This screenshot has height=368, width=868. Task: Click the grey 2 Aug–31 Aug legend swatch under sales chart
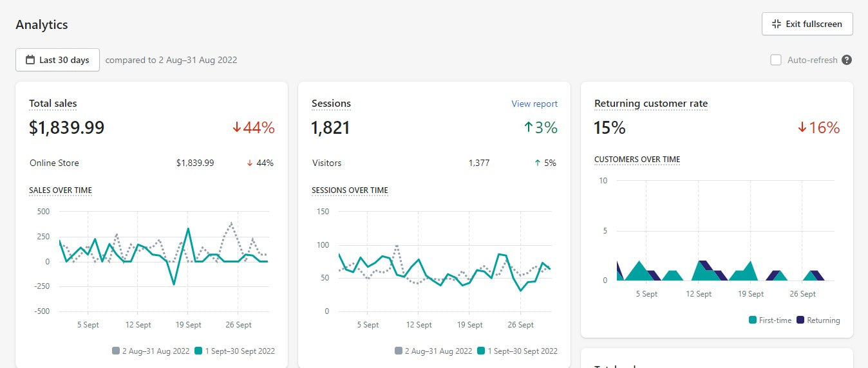116,351
